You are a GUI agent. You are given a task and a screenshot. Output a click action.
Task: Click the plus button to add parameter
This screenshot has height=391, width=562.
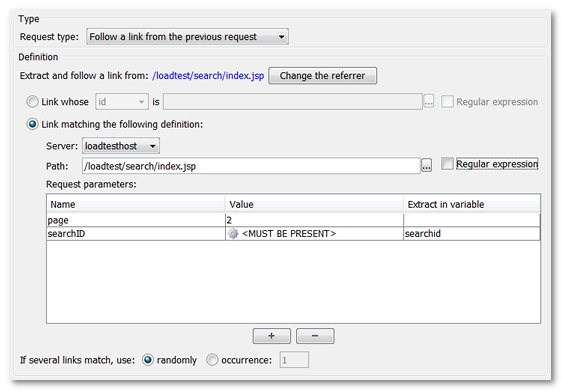tap(272, 336)
